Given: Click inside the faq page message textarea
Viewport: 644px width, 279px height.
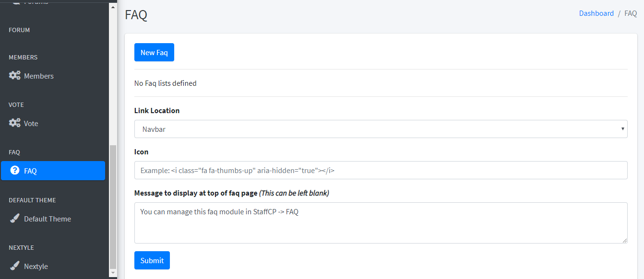Looking at the screenshot, I should [381, 222].
